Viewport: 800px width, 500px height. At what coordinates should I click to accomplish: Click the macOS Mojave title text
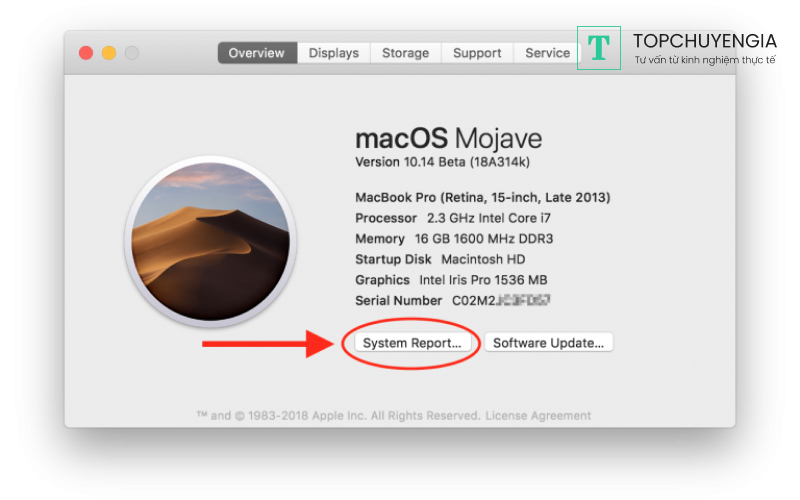click(448, 138)
